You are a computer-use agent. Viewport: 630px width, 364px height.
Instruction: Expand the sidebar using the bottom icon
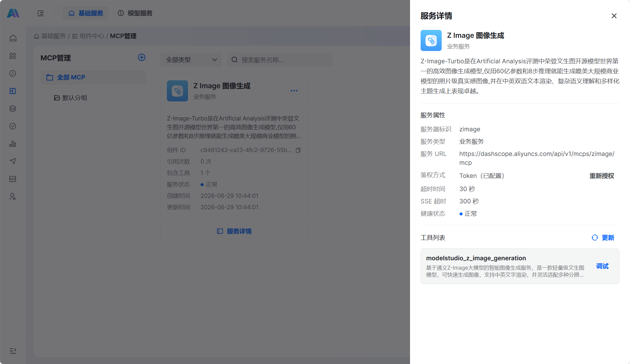point(13,351)
